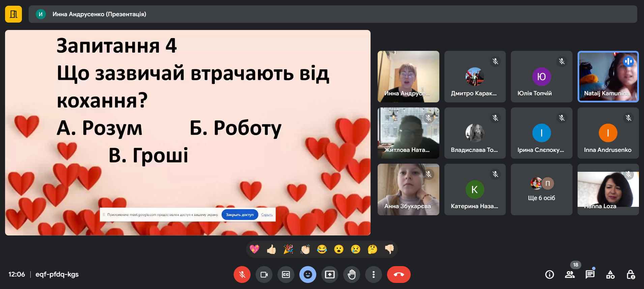Close the emoji reactions bar

pos(308,275)
